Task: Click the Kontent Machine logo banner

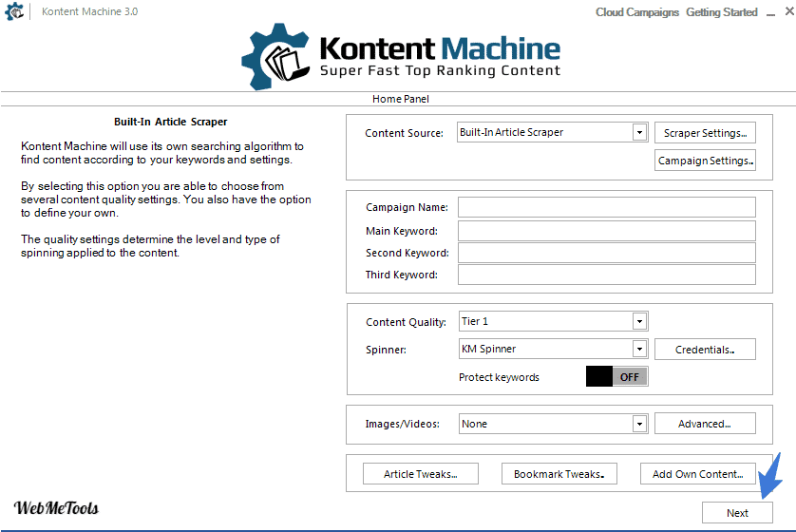Action: (x=401, y=56)
